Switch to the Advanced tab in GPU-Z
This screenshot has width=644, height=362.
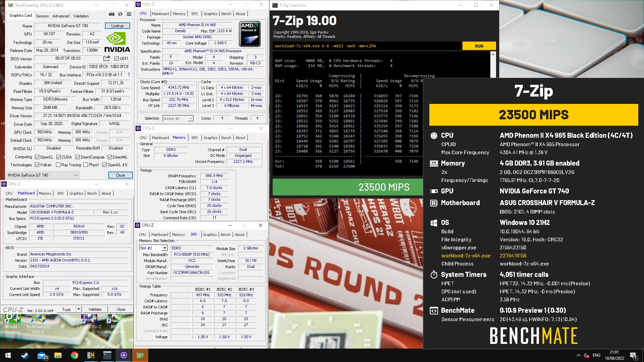(x=61, y=16)
